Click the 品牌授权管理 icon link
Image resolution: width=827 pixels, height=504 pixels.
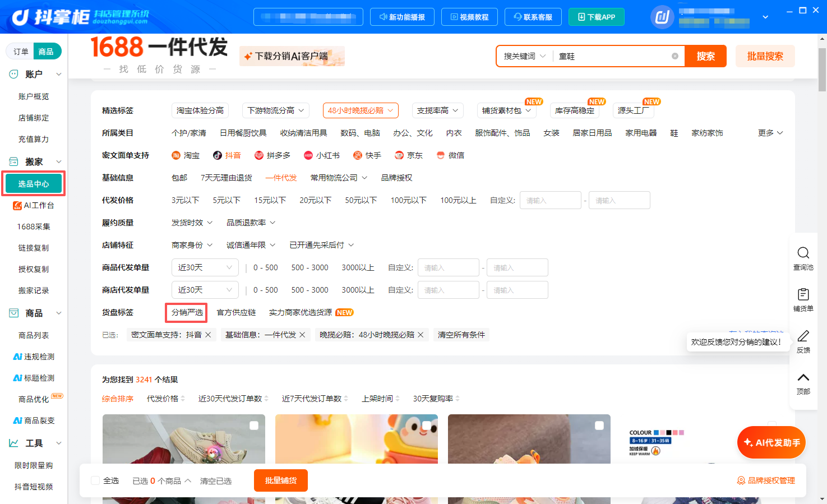(x=766, y=480)
